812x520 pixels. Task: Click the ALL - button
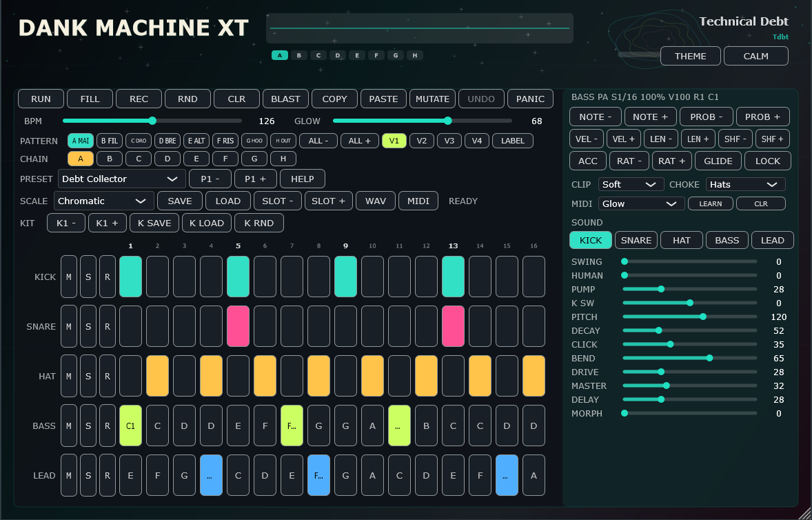(x=318, y=141)
